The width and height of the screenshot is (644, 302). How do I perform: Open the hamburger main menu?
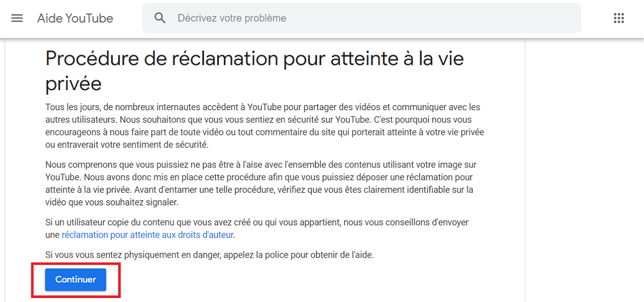pyautogui.click(x=17, y=18)
